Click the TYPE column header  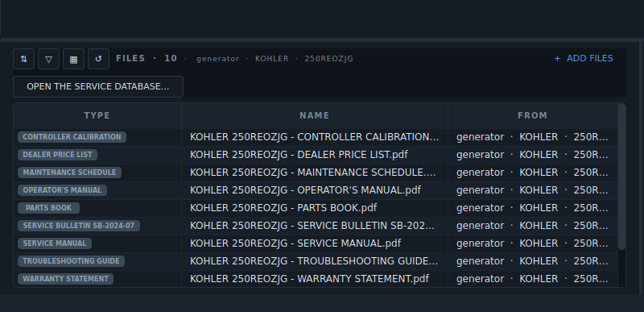(x=97, y=115)
